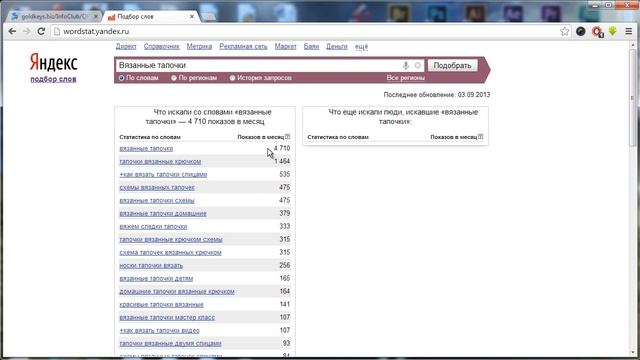The width and height of the screenshot is (640, 360).
Task: Bookmark this page with the star icon
Action: click(564, 31)
